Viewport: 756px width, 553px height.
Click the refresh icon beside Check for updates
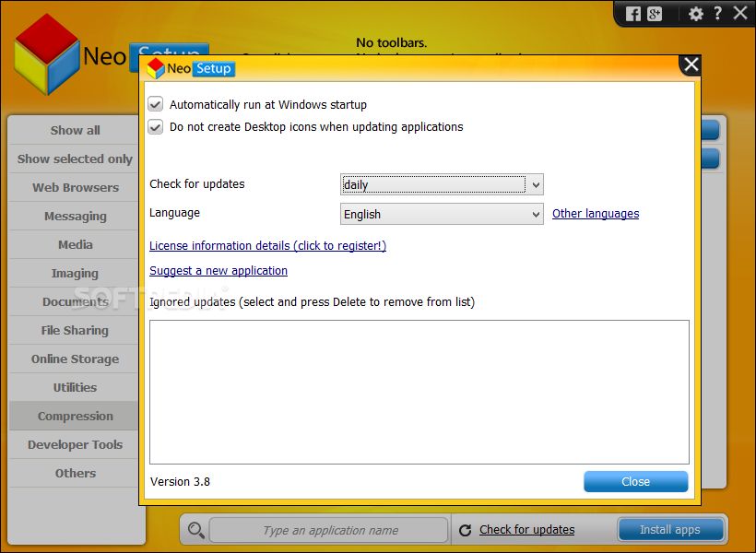[x=465, y=530]
